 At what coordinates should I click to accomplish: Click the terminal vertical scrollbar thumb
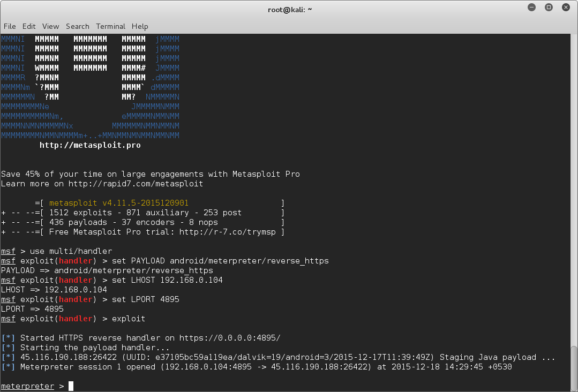click(x=574, y=368)
